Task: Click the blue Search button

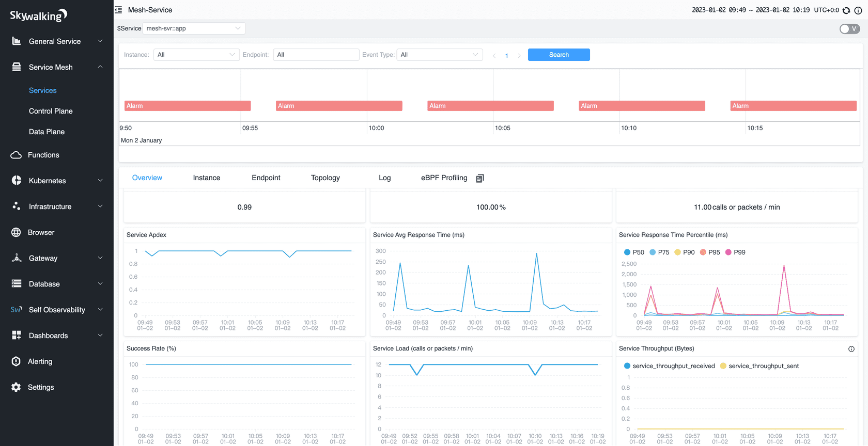Action: pyautogui.click(x=559, y=55)
